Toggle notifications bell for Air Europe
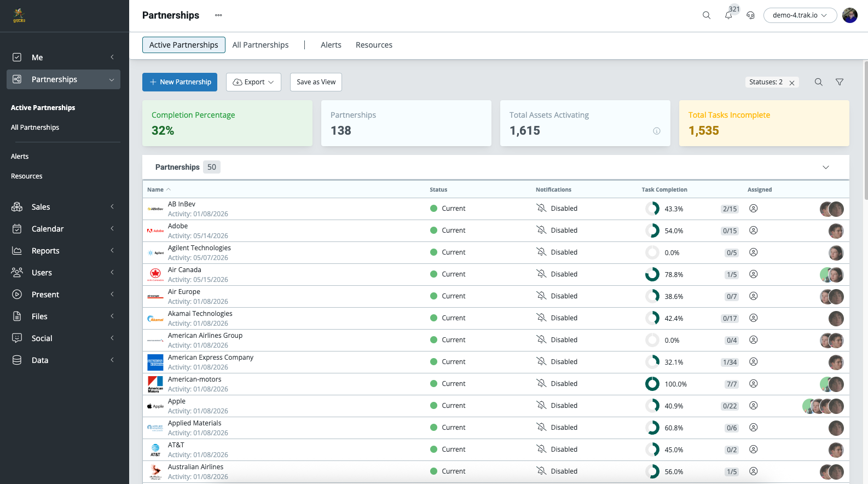Image resolution: width=868 pixels, height=484 pixels. click(x=541, y=296)
